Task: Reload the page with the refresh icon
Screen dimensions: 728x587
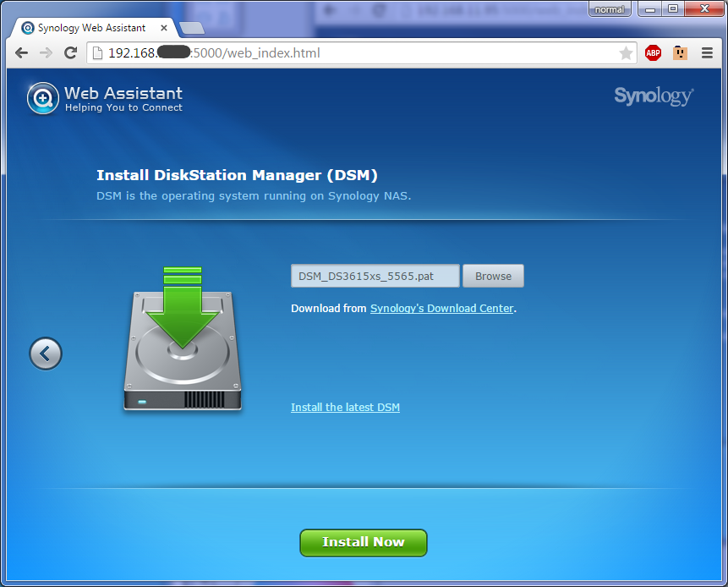Action: pyautogui.click(x=71, y=53)
